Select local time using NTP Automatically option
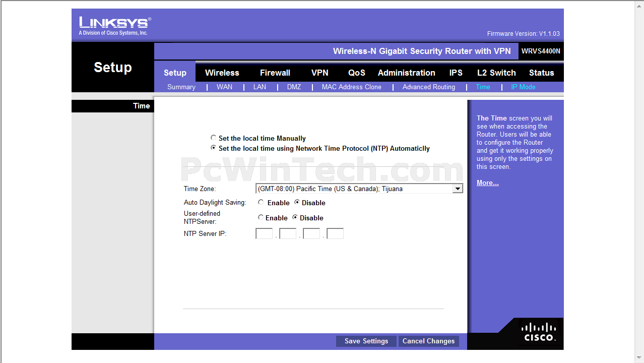644x363 pixels. pyautogui.click(x=214, y=148)
